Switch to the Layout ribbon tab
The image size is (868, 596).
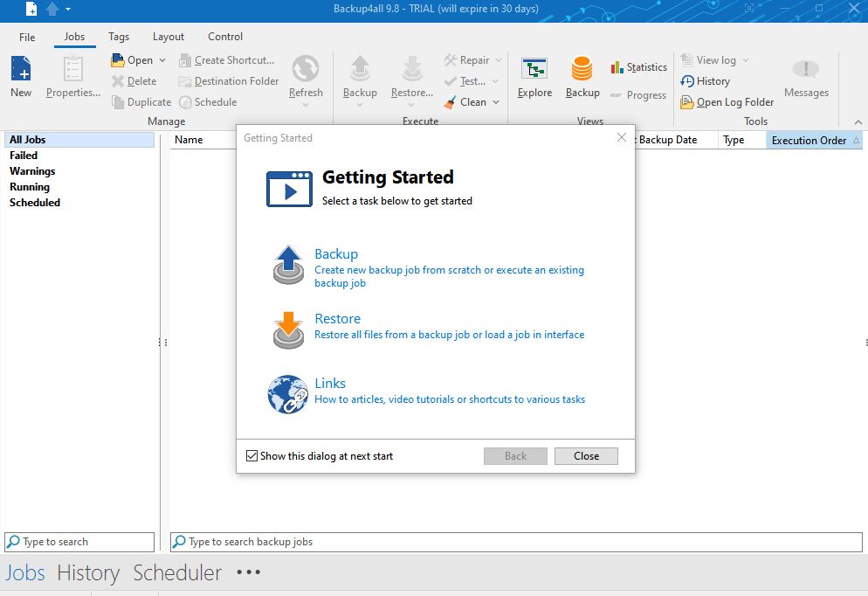pos(169,37)
